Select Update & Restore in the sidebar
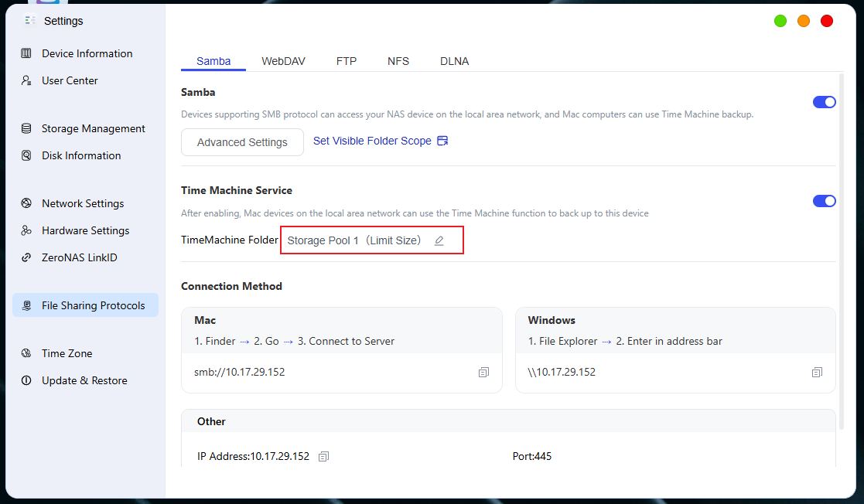Viewport: 864px width, 504px height. pos(85,380)
